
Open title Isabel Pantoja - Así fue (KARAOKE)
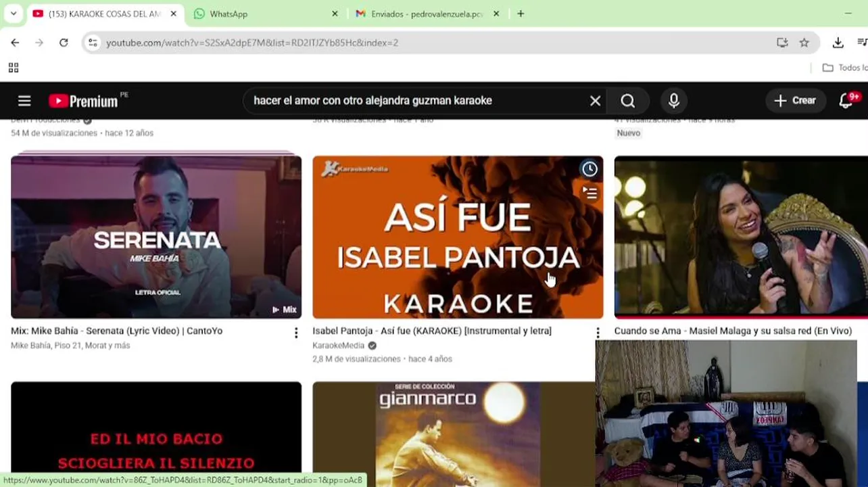(432, 331)
